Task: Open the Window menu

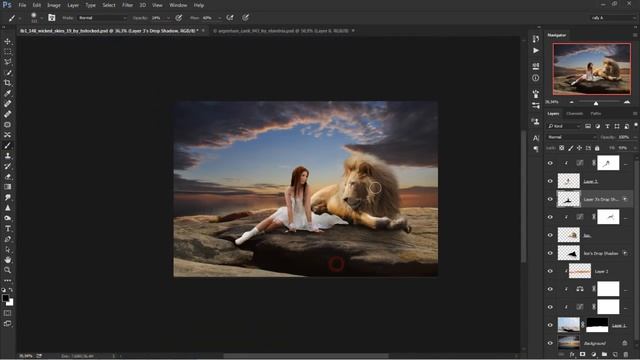Action: coord(178,5)
